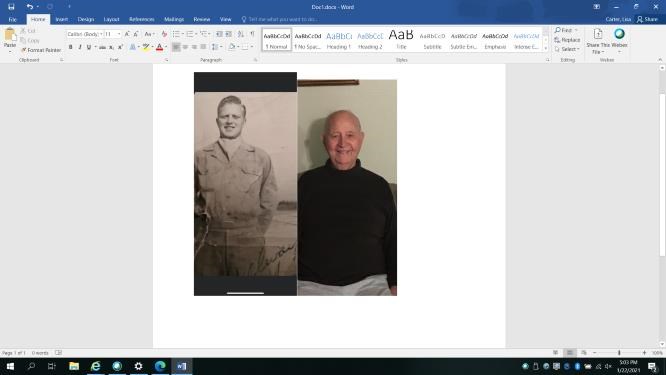Open the File tab
666x375 pixels.
coord(12,20)
